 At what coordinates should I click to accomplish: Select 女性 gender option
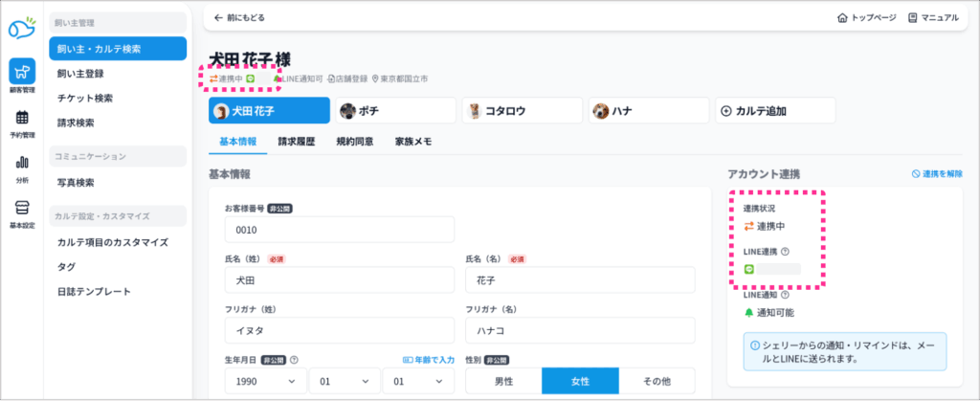click(x=580, y=381)
